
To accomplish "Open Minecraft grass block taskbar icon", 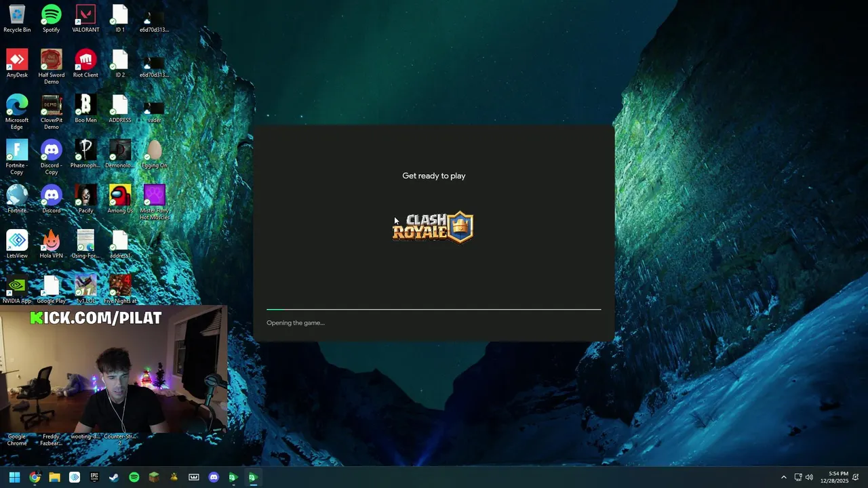I will pyautogui.click(x=154, y=477).
